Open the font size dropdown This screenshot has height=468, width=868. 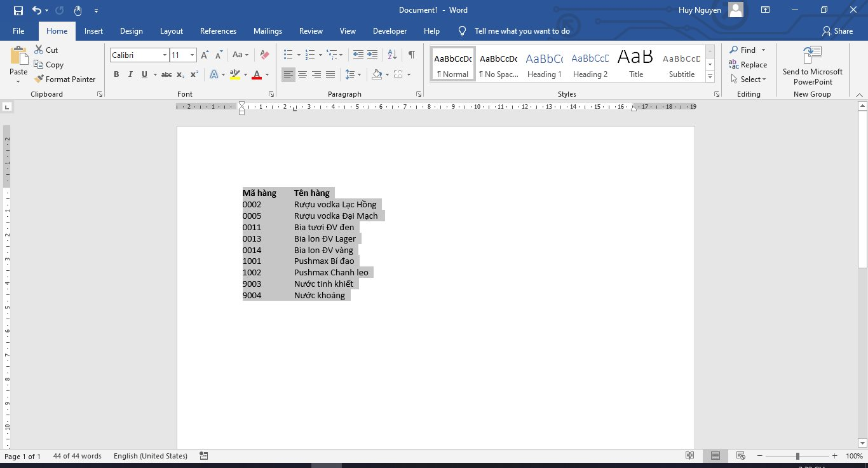(x=192, y=55)
